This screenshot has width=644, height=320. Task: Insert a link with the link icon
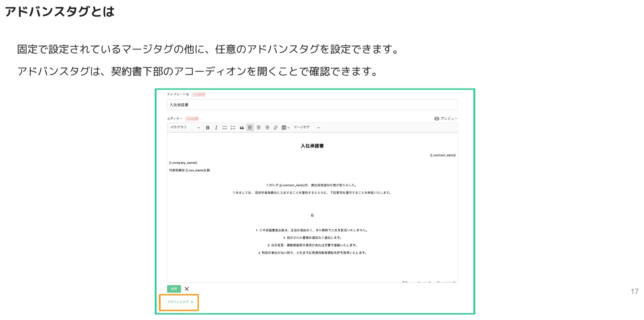pyautogui.click(x=275, y=128)
